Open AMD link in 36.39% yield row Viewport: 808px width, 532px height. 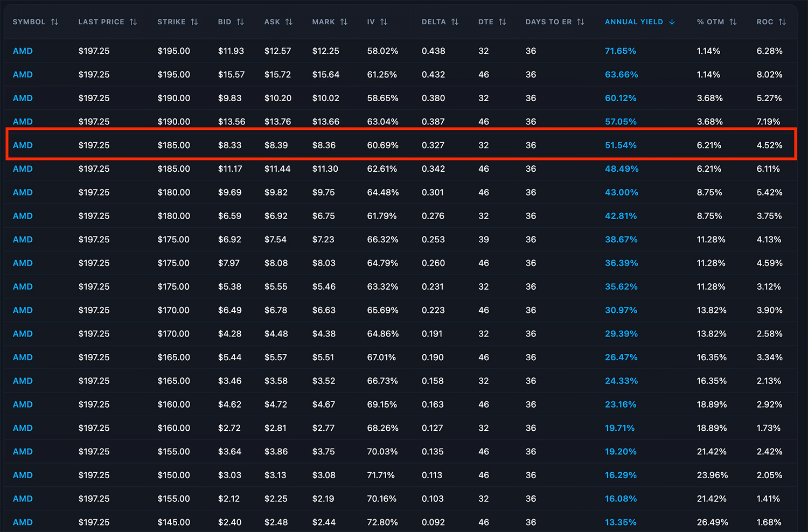[x=23, y=263]
